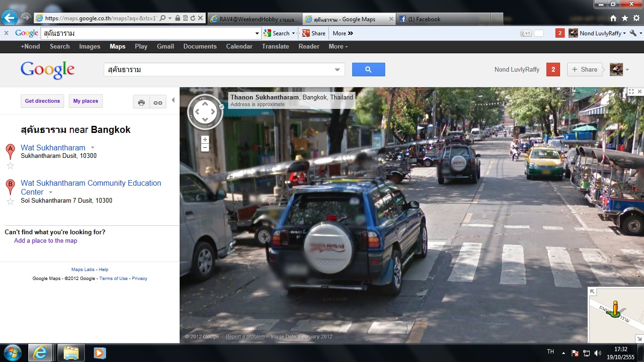Screen dimensions: 644x362
Task: Expand the More menu in Google bar
Action: 338,47
